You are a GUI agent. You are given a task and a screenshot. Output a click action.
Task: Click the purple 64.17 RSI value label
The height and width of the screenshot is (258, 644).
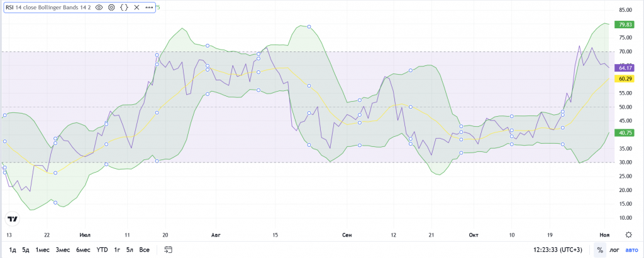point(625,68)
